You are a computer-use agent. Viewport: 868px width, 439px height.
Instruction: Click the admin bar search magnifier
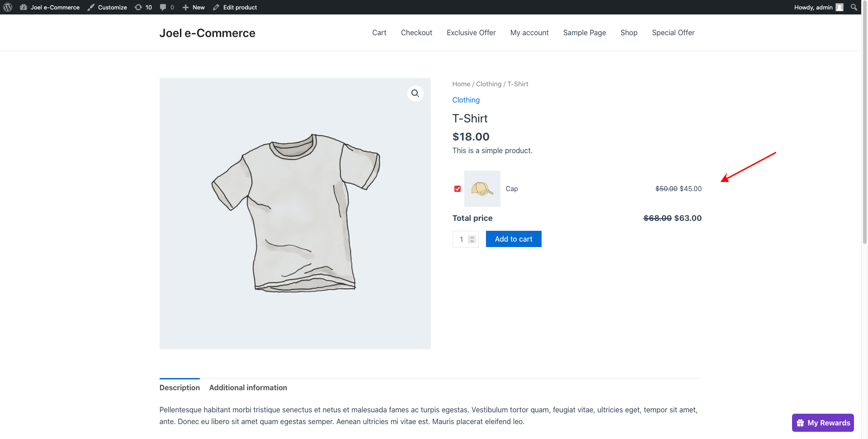(x=854, y=7)
